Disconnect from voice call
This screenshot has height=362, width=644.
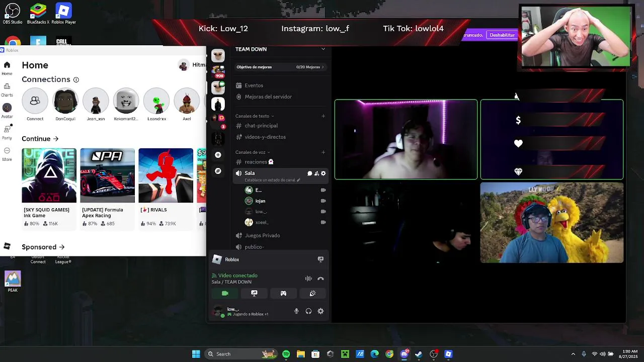tap(320, 279)
